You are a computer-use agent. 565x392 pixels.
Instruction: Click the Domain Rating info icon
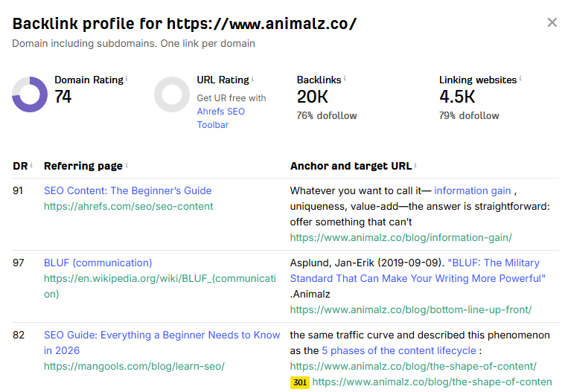(x=127, y=78)
